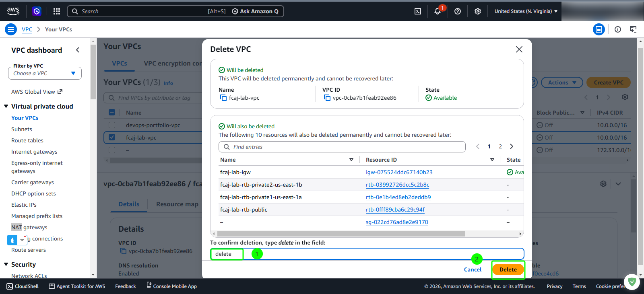Image resolution: width=644 pixels, height=294 pixels.
Task: Go to page 2 of resources
Action: [x=500, y=146]
